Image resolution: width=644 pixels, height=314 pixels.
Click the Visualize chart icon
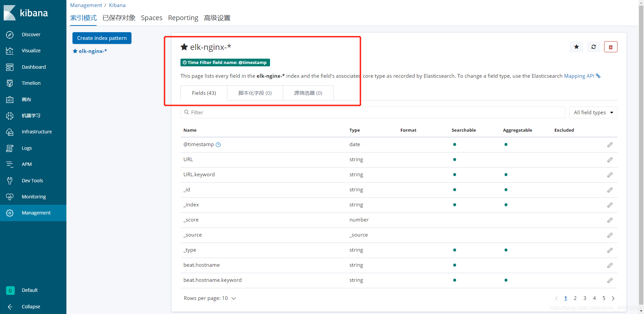(10, 51)
